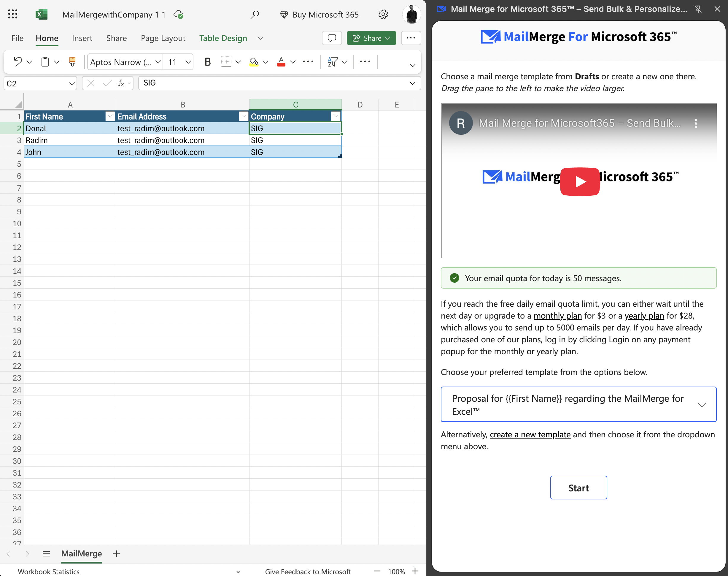Click the undo arrow icon
This screenshot has height=576, width=728.
18,62
